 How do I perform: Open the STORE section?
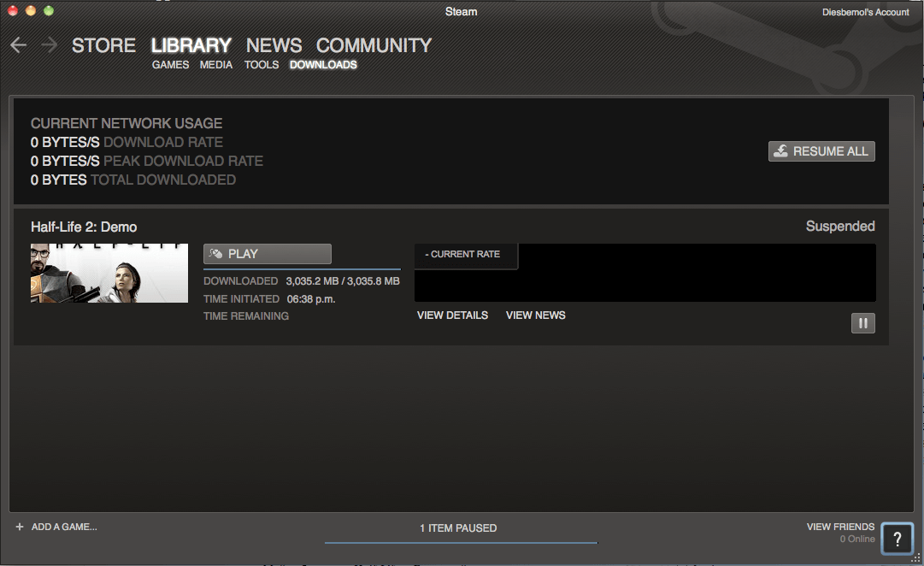[103, 45]
